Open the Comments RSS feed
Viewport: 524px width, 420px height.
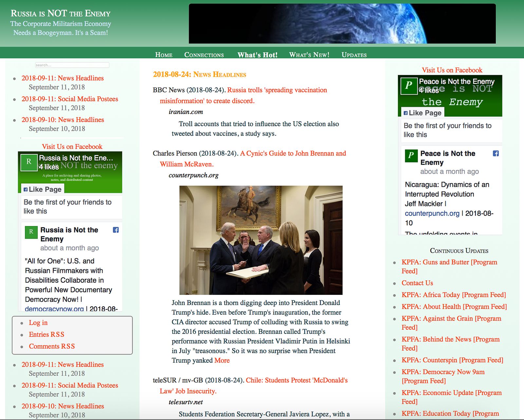pyautogui.click(x=52, y=346)
